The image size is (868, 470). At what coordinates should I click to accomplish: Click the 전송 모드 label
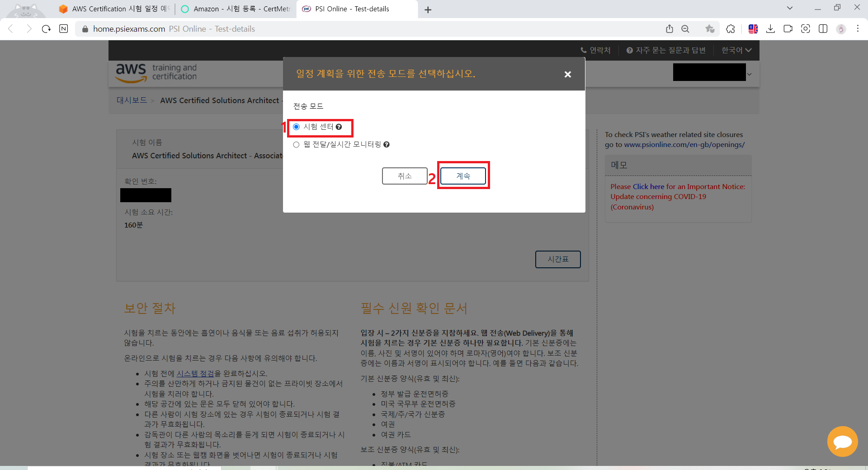(x=308, y=106)
